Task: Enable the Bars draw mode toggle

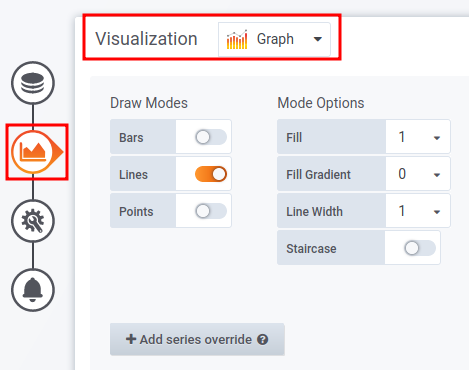Action: click(x=211, y=137)
